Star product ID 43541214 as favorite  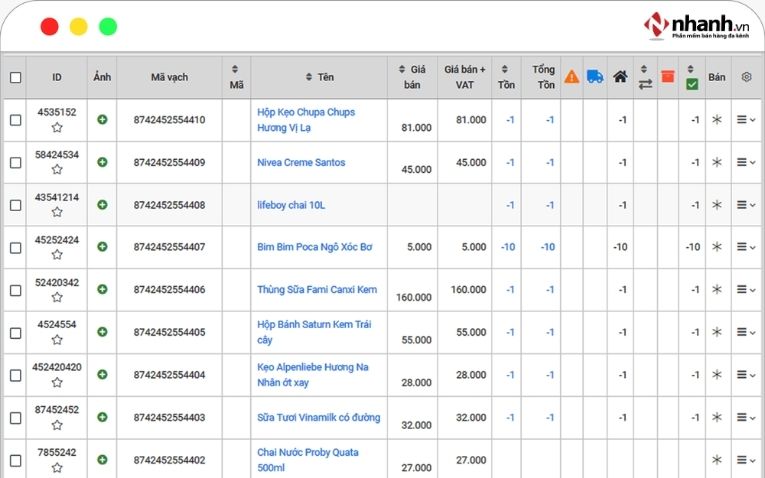click(57, 212)
